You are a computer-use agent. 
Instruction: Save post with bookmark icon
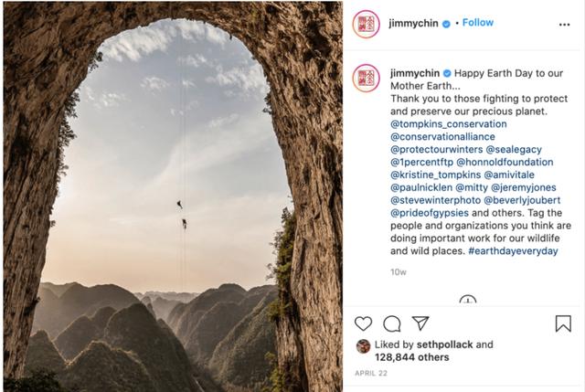tap(563, 323)
